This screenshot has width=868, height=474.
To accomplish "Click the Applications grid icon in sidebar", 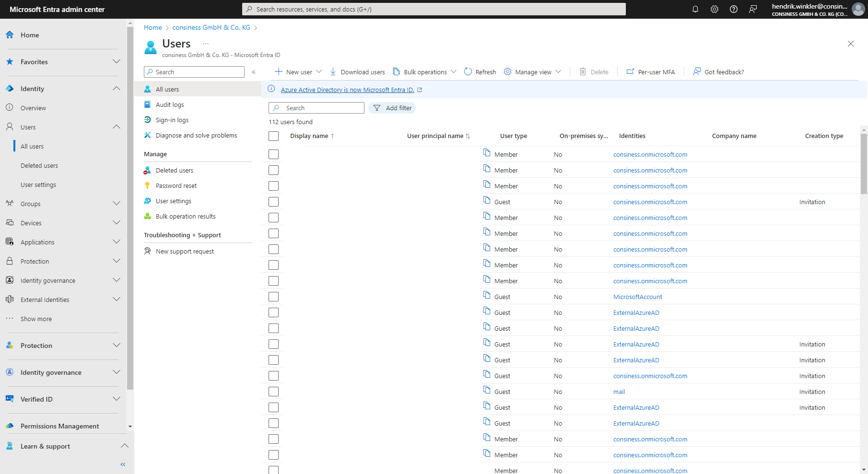I will 10,242.
